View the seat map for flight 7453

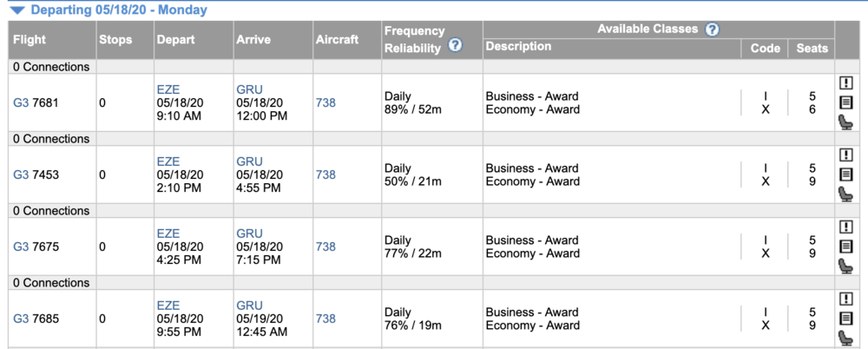tap(846, 194)
